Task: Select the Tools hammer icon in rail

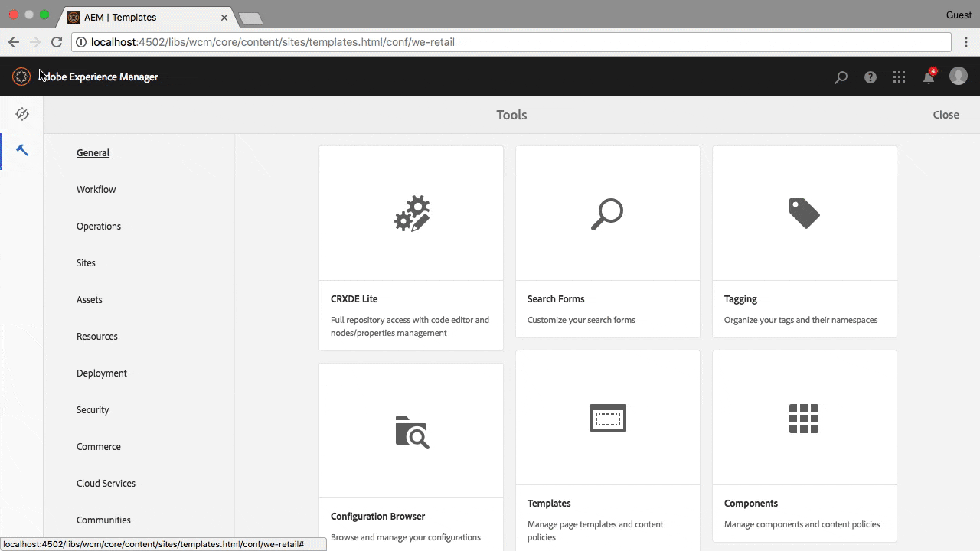Action: 22,150
